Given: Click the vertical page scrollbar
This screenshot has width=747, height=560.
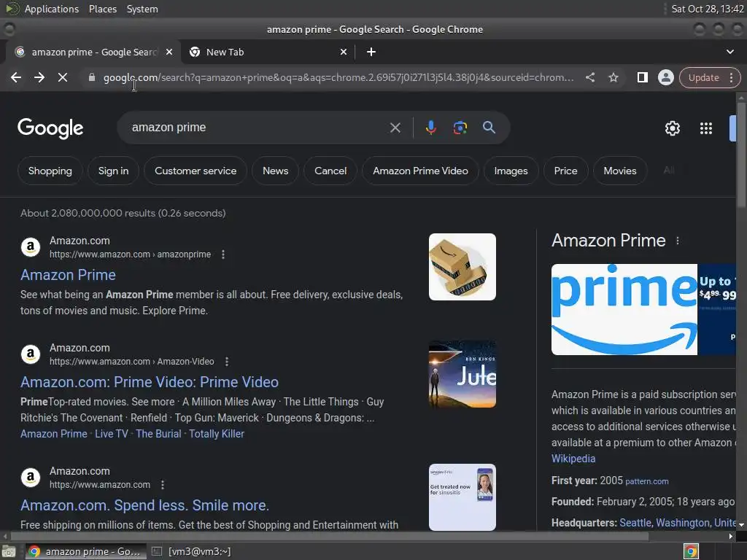Looking at the screenshot, I should pos(741,155).
